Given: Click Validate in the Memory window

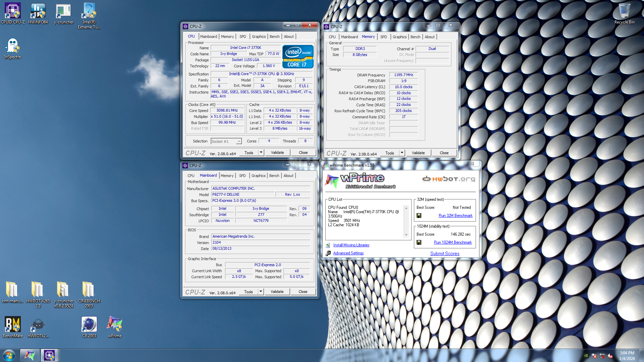Looking at the screenshot, I should [x=418, y=153].
